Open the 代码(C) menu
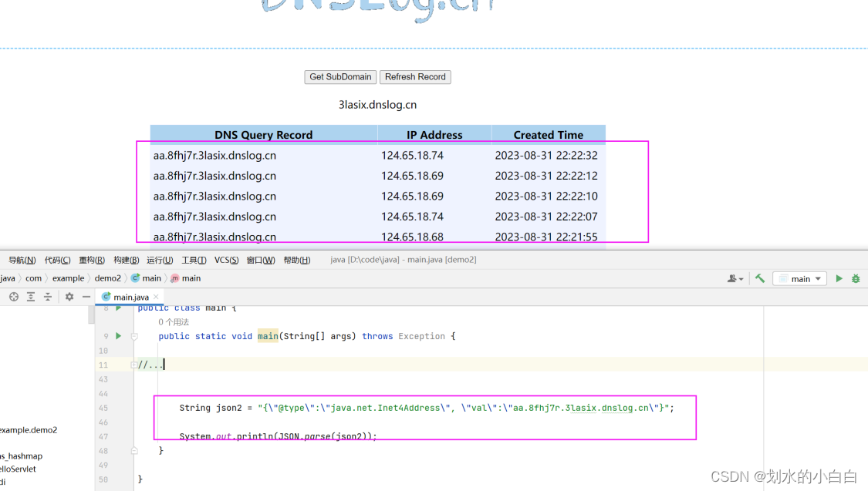Screen dimensions: 868x491 (x=58, y=260)
